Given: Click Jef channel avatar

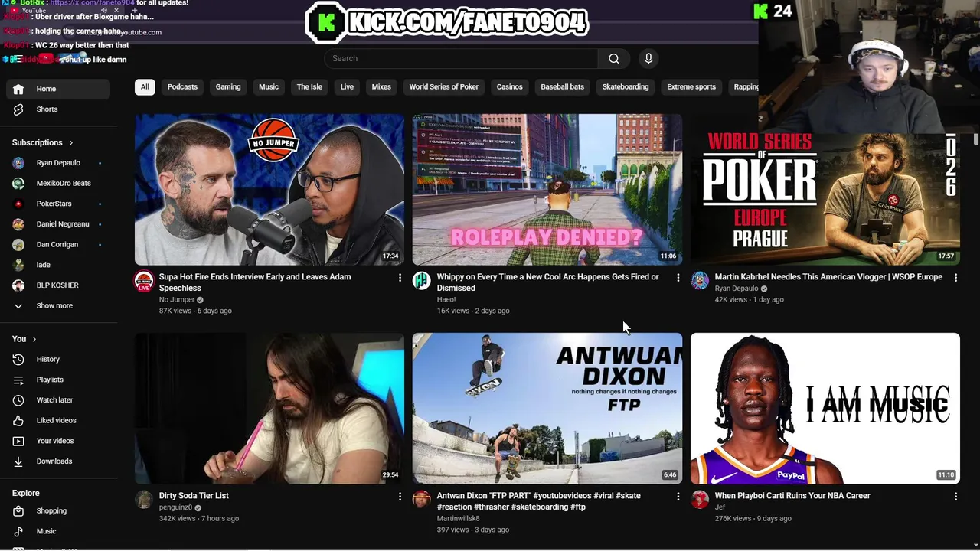Looking at the screenshot, I should click(x=700, y=500).
